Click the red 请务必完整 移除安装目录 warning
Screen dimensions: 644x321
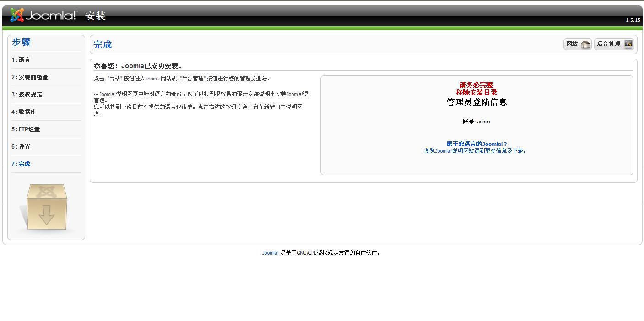coord(476,89)
